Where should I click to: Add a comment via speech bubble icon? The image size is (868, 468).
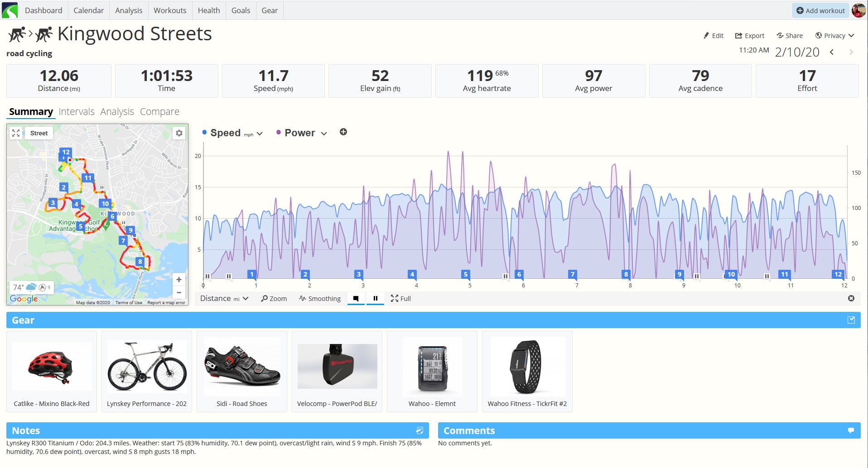851,430
